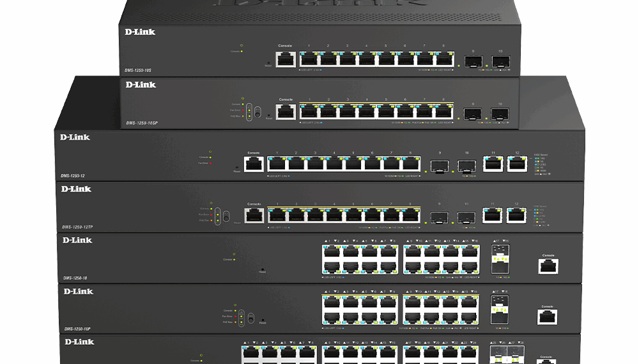The image size is (639, 364).
Task: Select the DMS-1250-18 model label
Action: (75, 278)
